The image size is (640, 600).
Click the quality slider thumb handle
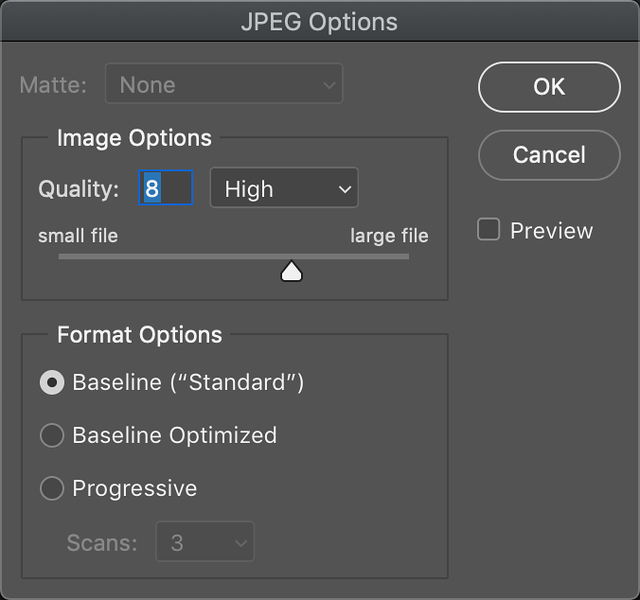click(291, 271)
